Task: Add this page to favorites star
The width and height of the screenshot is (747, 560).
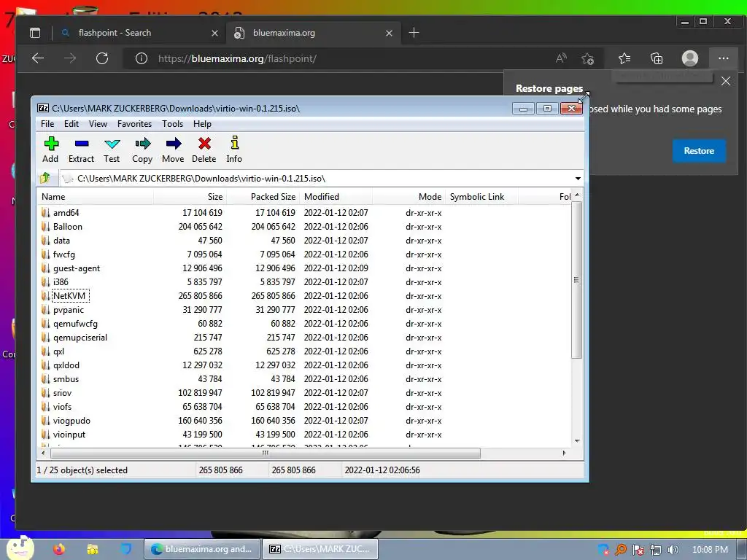Action: [x=587, y=58]
